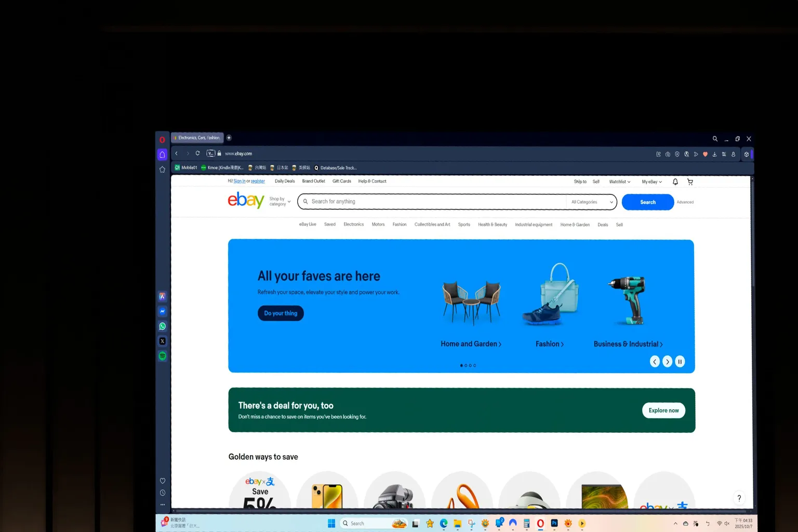Click the eBay help question mark button
The height and width of the screenshot is (532, 798).
pos(739,498)
